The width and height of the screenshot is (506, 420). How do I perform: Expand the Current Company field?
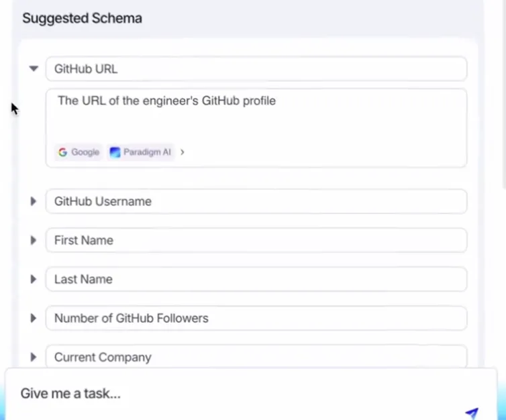point(33,357)
